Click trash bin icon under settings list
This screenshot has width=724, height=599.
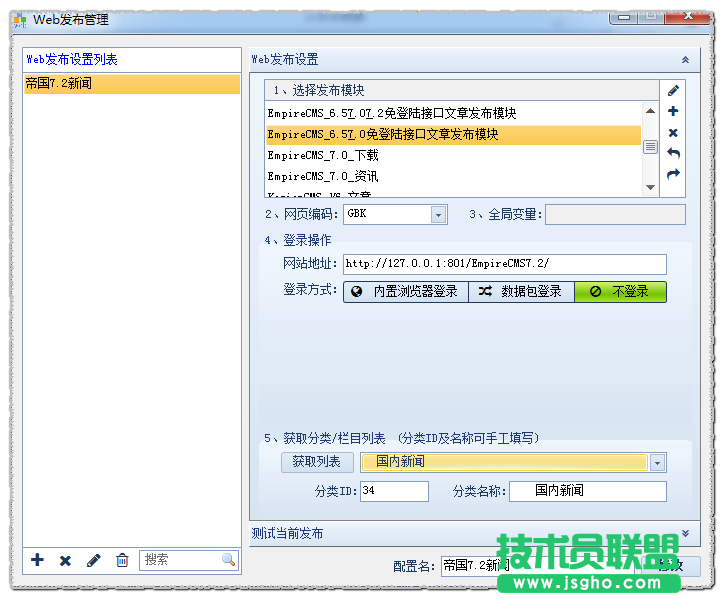pos(122,560)
